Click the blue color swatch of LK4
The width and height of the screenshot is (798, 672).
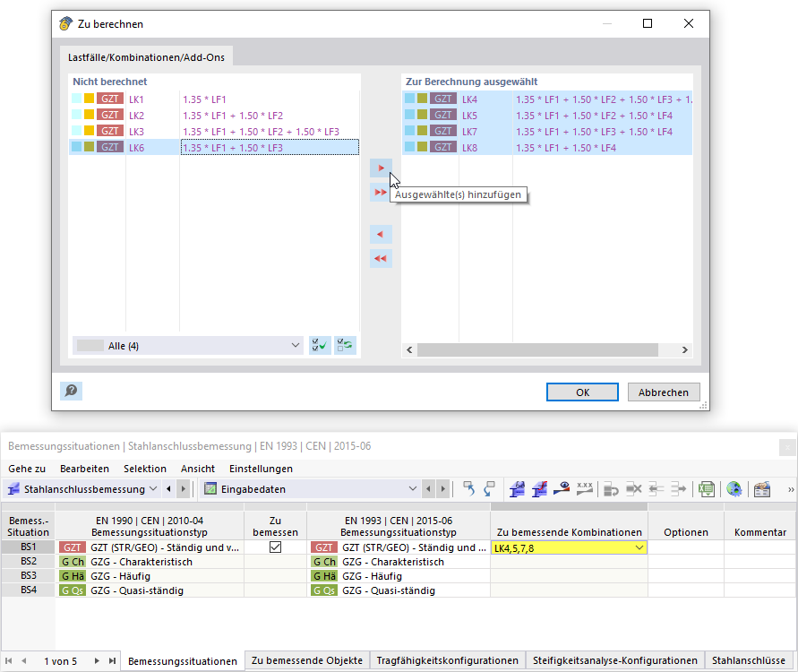[409, 99]
